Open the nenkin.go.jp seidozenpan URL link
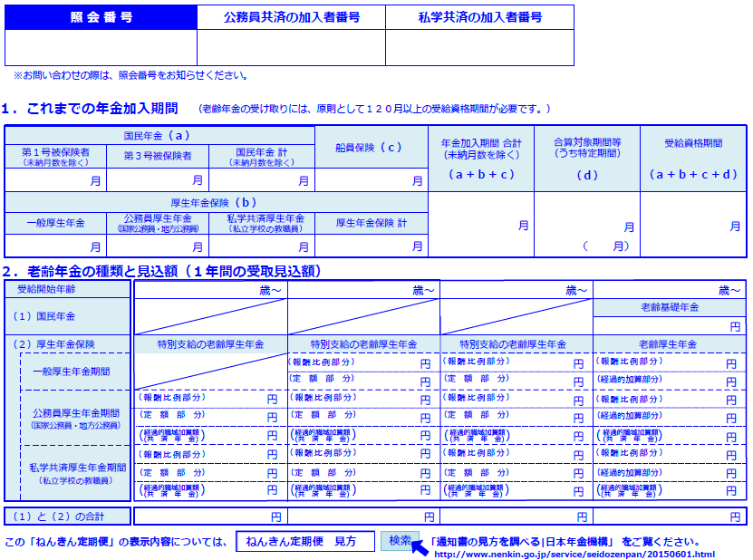The width and height of the screenshot is (753, 560). tap(574, 555)
